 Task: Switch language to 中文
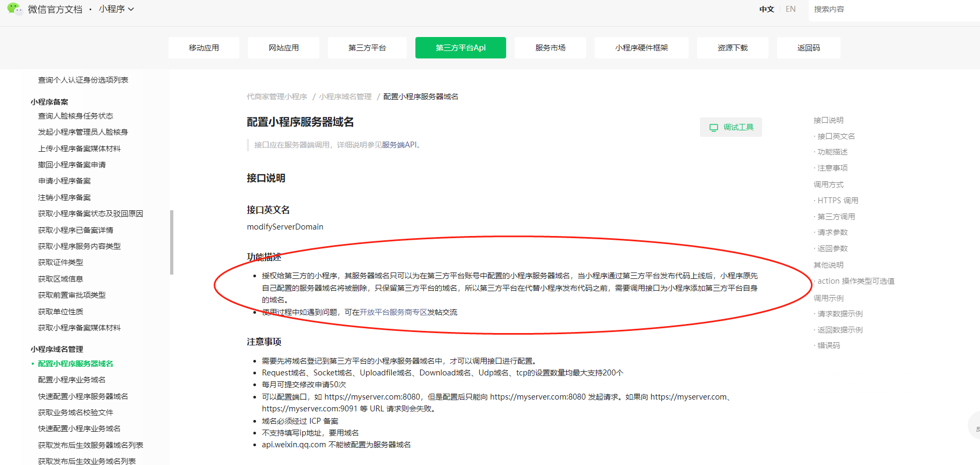pos(766,9)
